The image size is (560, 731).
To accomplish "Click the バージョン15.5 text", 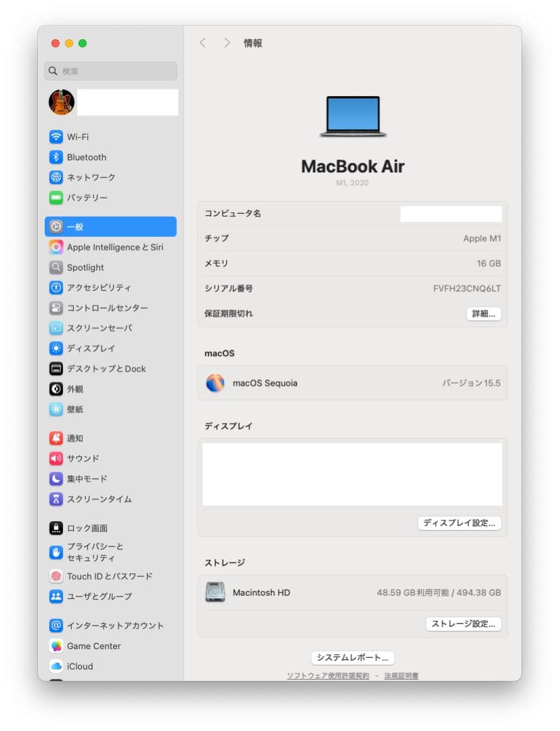I will tap(471, 383).
